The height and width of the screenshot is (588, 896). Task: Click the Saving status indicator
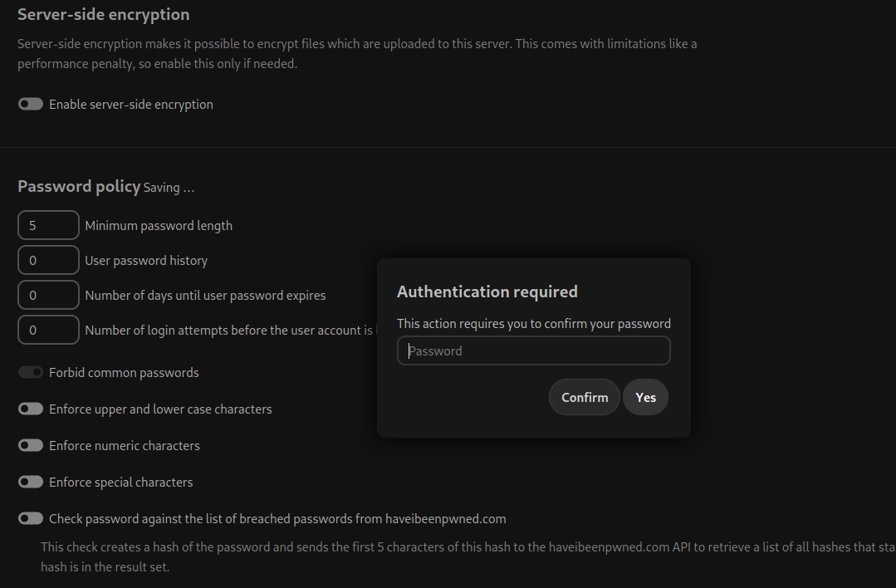point(168,188)
